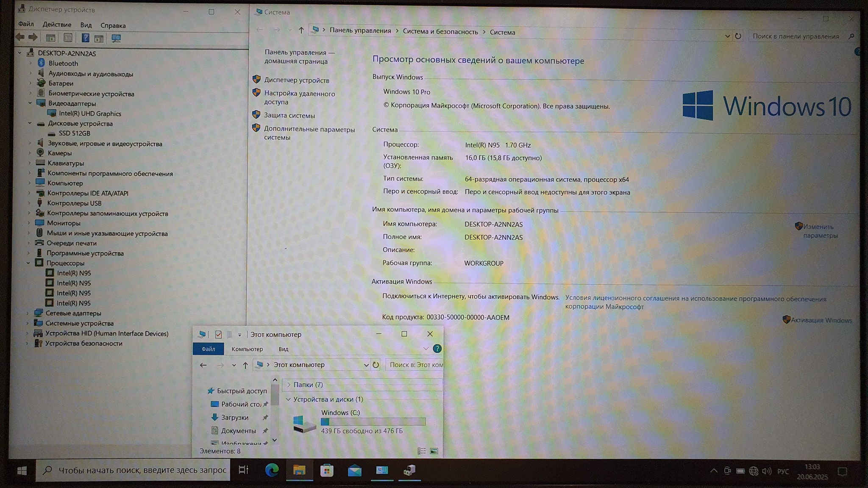The width and height of the screenshot is (868, 488).
Task: Switch Explorer to large thumbnails view icon
Action: 434,451
